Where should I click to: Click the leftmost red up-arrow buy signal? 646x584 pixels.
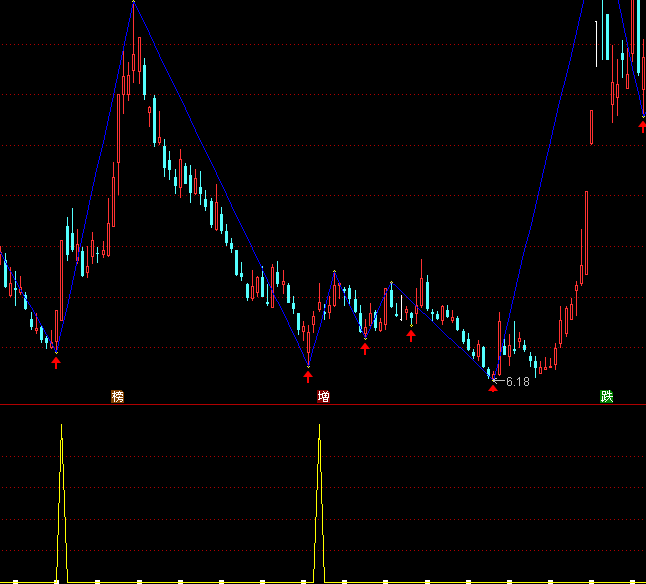click(x=56, y=363)
